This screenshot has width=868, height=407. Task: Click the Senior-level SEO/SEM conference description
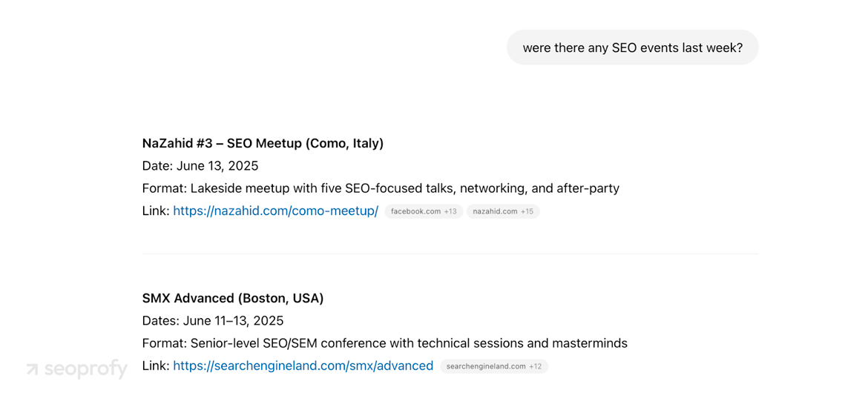point(385,343)
